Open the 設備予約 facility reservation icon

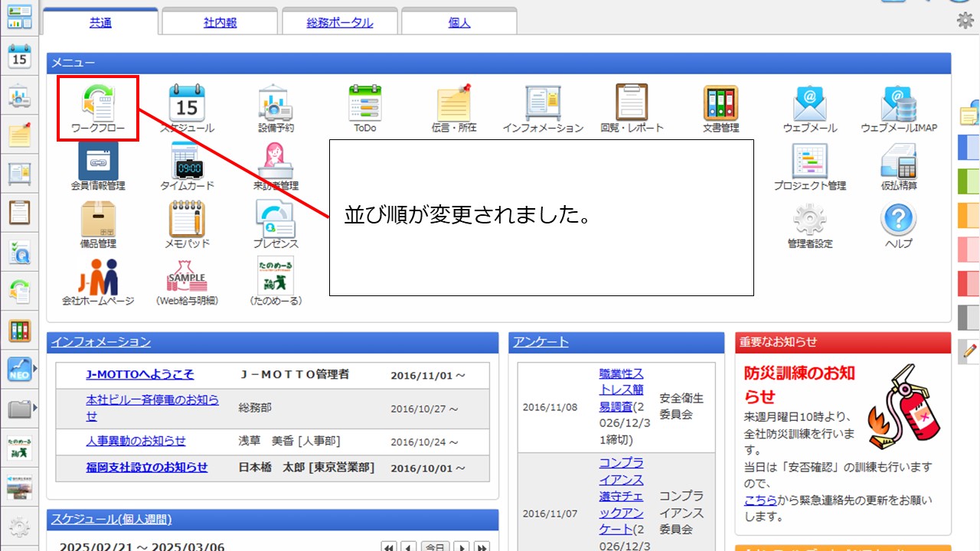tap(276, 107)
